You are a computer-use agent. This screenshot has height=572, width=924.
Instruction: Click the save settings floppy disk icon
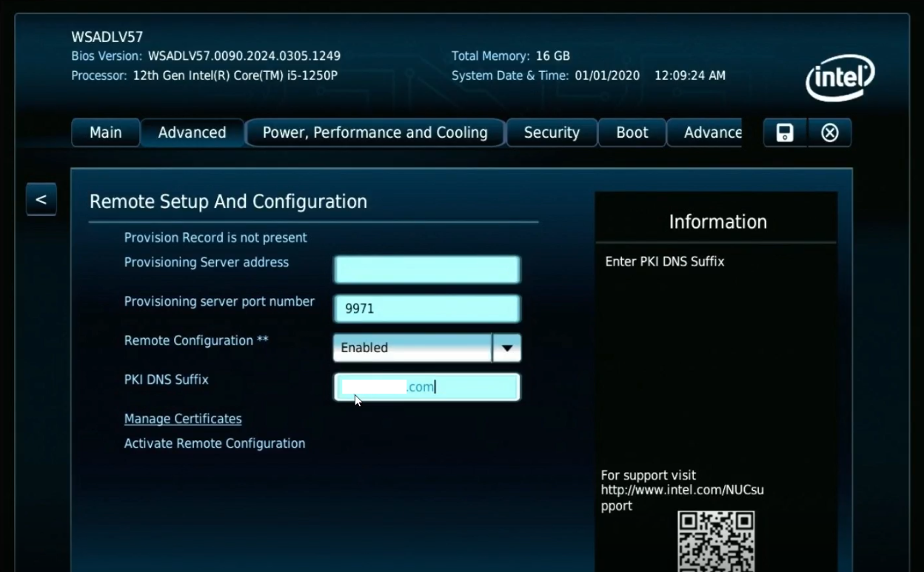pyautogui.click(x=784, y=132)
